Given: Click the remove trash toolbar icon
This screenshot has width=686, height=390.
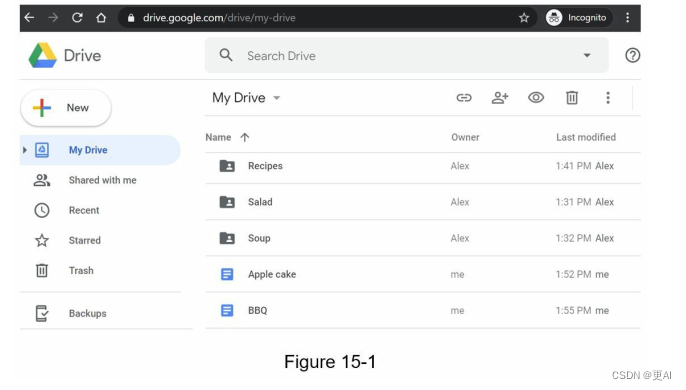Looking at the screenshot, I should pyautogui.click(x=572, y=98).
